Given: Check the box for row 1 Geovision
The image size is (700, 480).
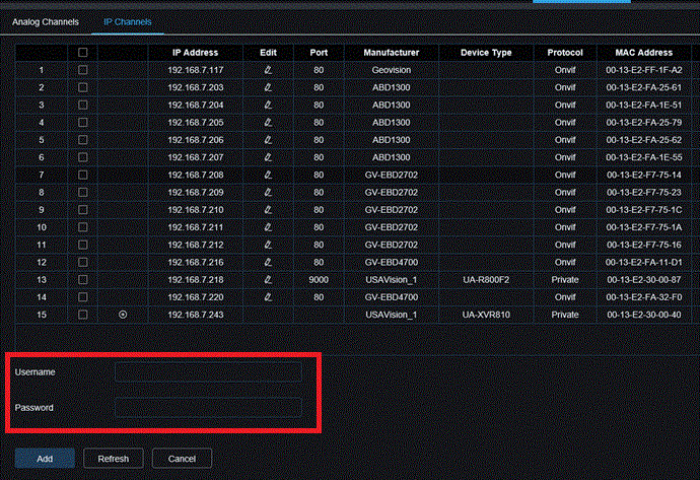Looking at the screenshot, I should [83, 70].
